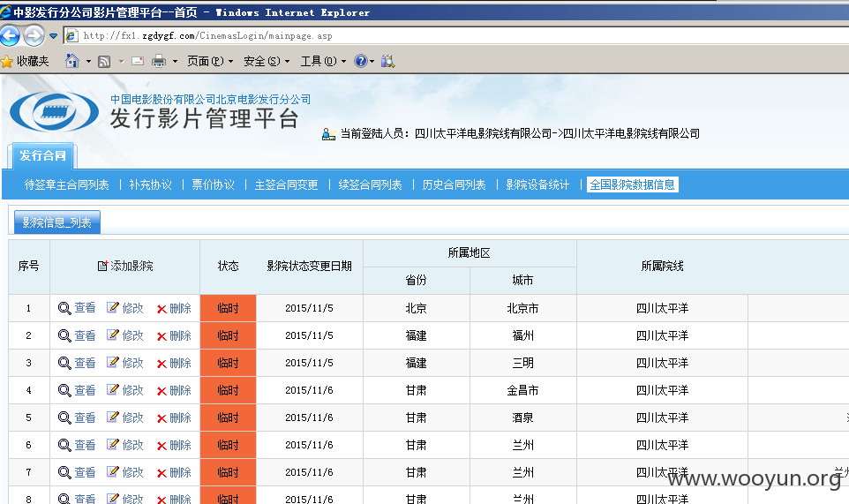
Task: Open 历史合同列表 navigation item
Action: click(454, 185)
